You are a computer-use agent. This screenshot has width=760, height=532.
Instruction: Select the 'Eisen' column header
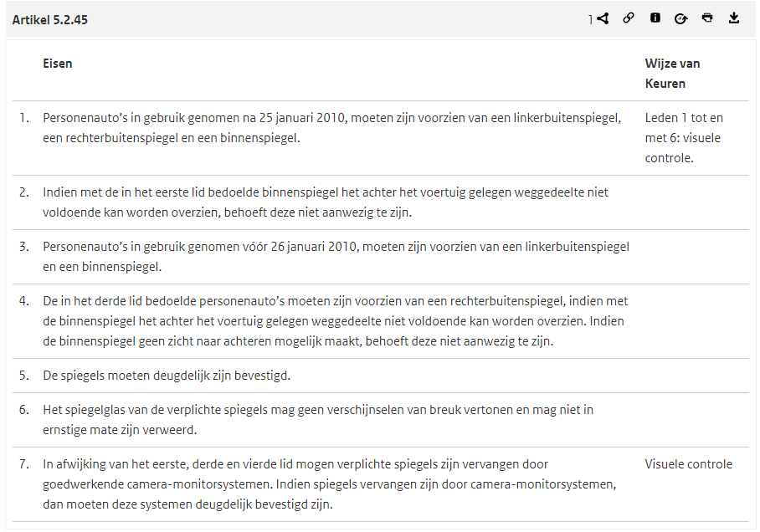[58, 64]
